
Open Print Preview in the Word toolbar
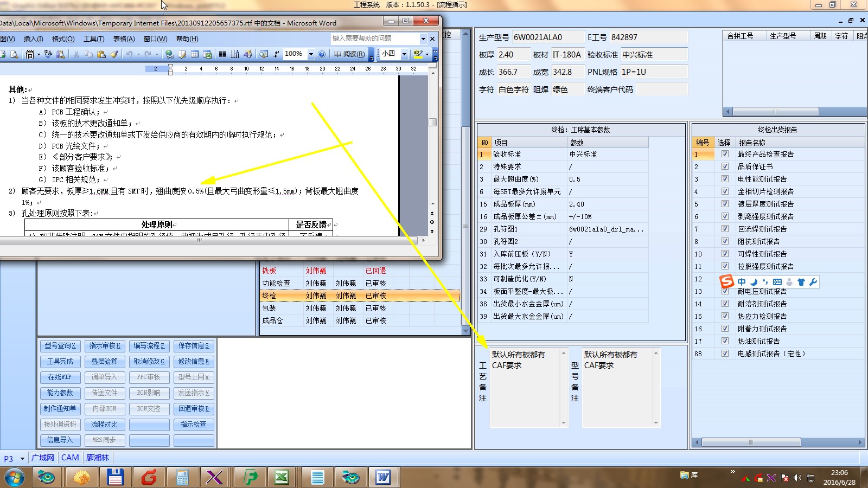(14, 54)
